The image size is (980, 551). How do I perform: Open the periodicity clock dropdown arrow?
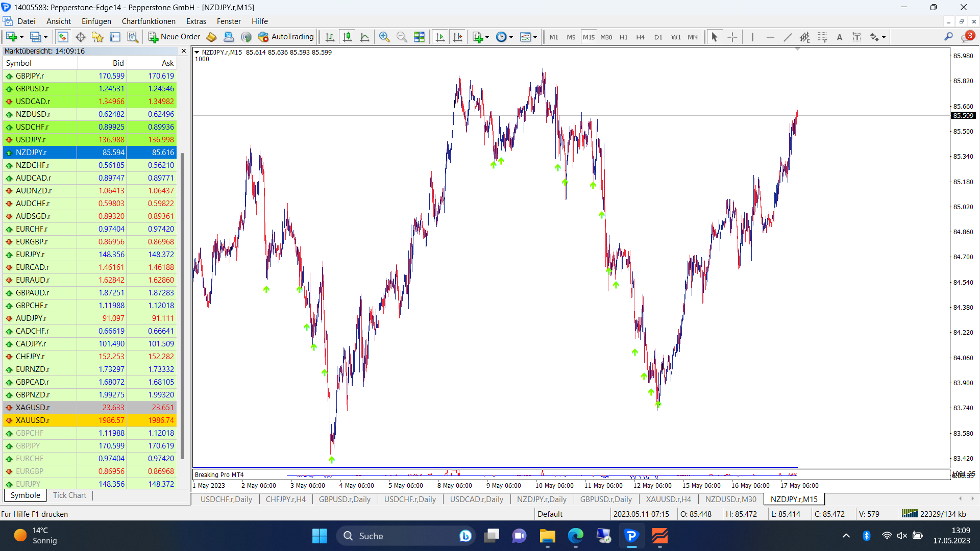[511, 37]
